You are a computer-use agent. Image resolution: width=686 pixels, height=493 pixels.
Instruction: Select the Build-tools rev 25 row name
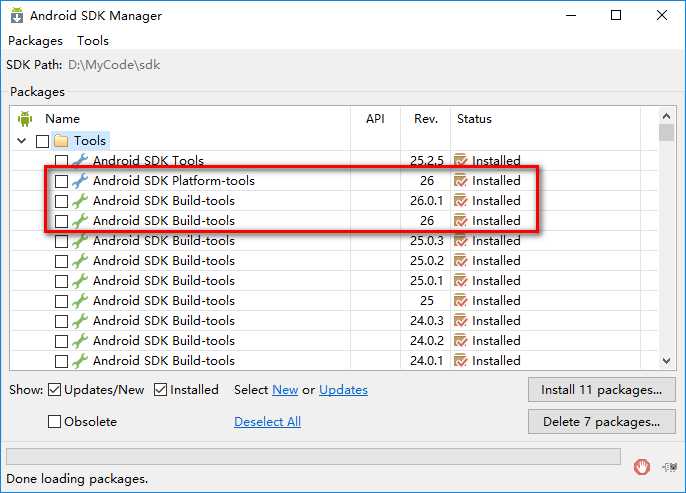click(x=164, y=301)
